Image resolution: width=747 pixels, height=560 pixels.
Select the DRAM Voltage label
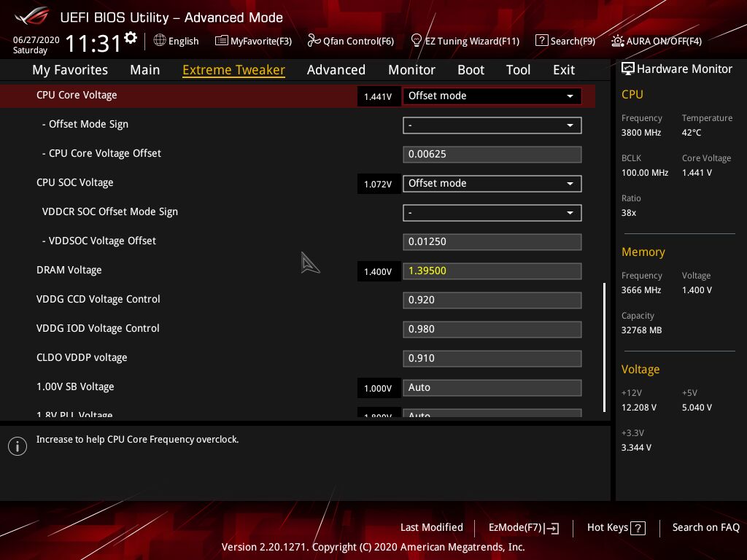pyautogui.click(x=69, y=270)
